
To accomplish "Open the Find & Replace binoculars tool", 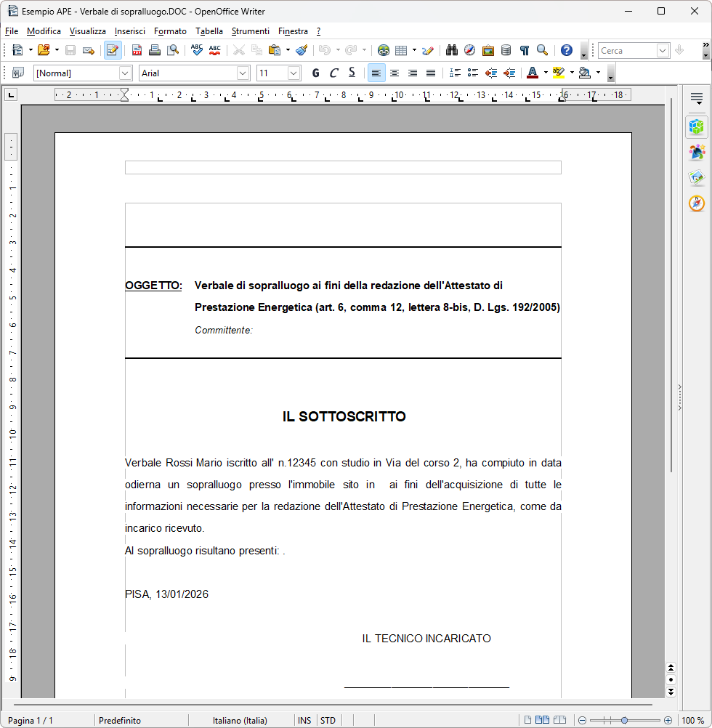I will click(451, 50).
